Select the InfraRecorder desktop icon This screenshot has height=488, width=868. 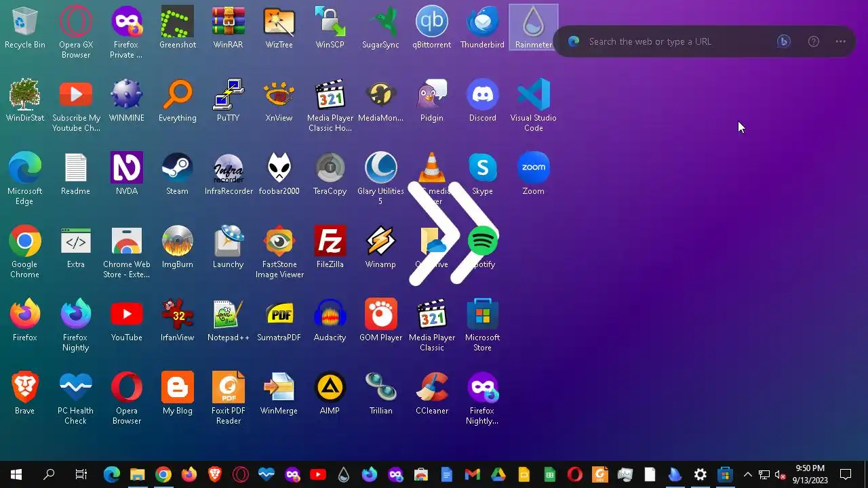click(228, 174)
